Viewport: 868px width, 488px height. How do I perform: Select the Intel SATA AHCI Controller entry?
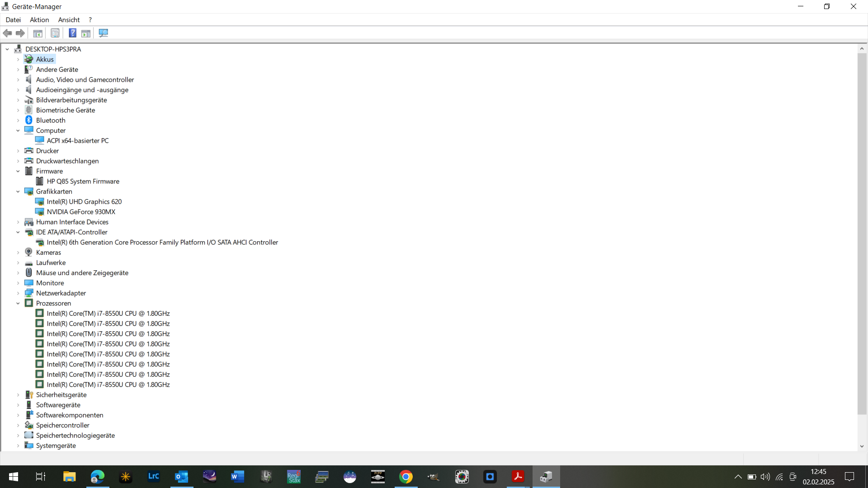pyautogui.click(x=162, y=242)
